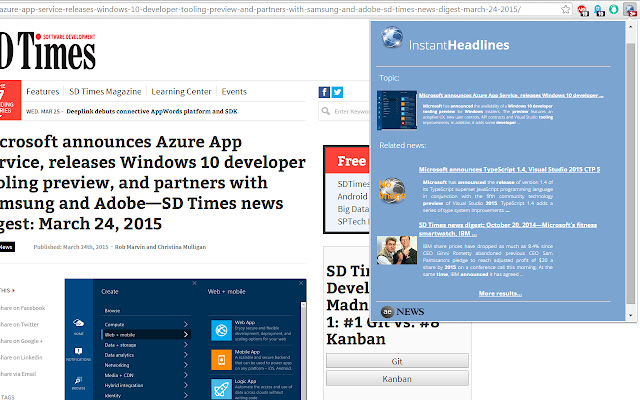This screenshot has height=400, width=640.
Task: Click the InstantHeadlines globe logo
Action: click(x=392, y=37)
